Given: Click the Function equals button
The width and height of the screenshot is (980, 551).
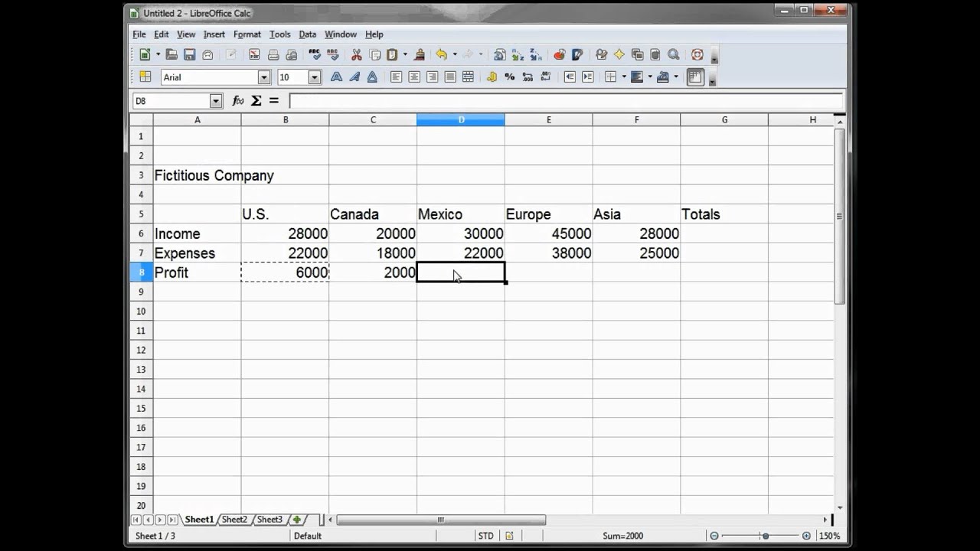Looking at the screenshot, I should coord(274,101).
